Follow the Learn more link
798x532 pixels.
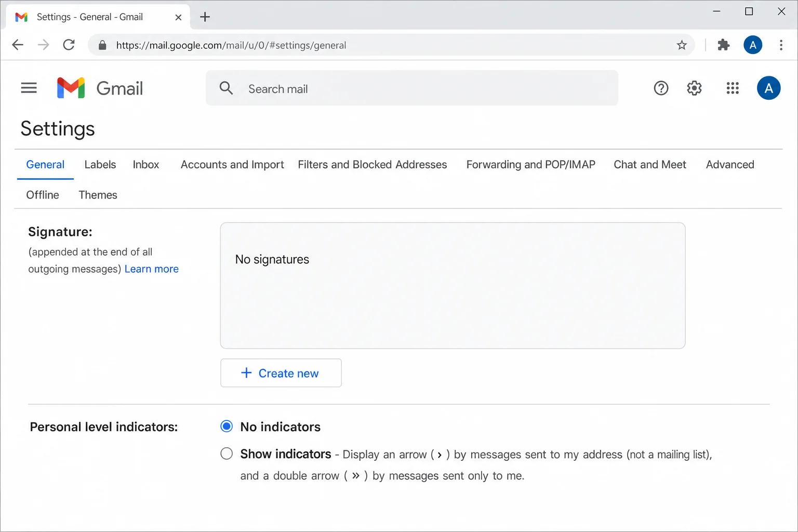click(x=152, y=269)
